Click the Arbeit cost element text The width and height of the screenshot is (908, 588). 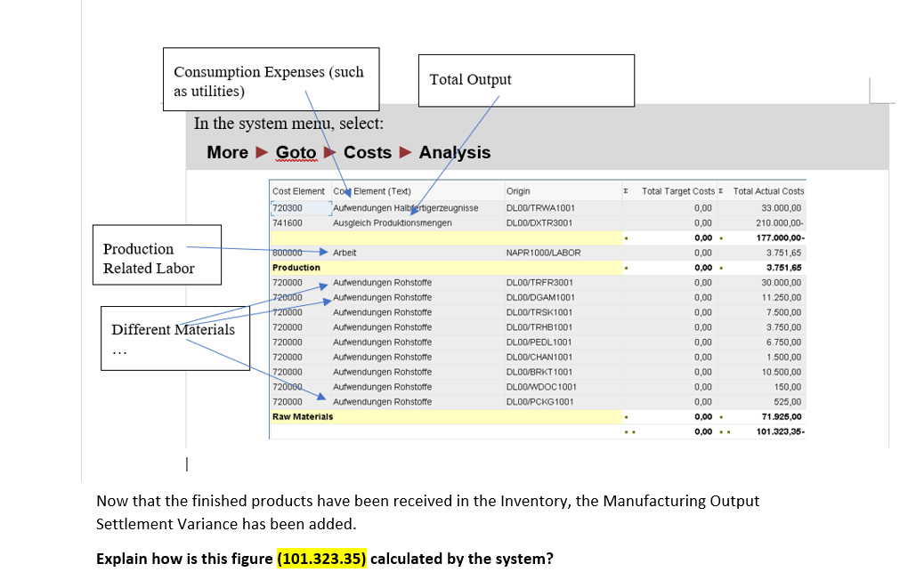345,253
